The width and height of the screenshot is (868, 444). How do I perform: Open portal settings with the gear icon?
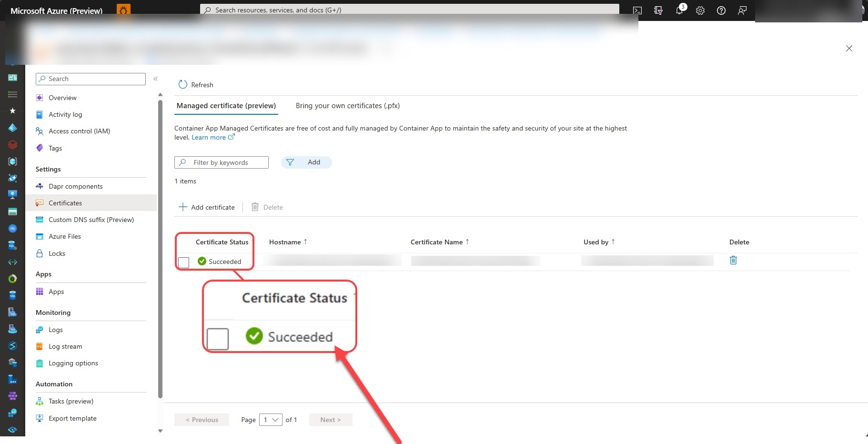point(700,10)
